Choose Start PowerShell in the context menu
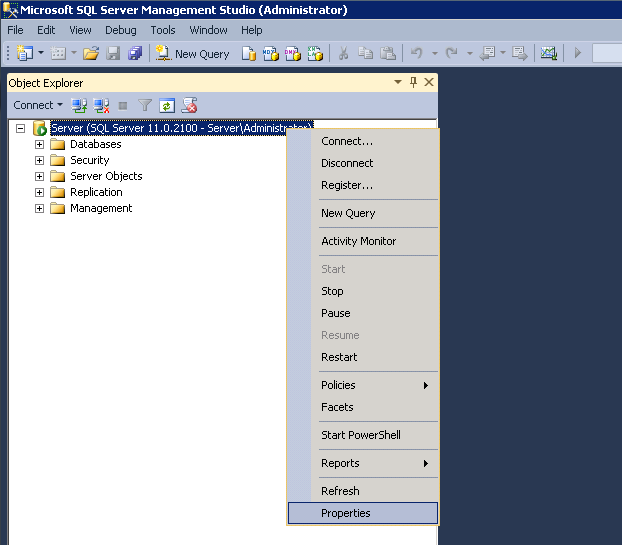 363,435
